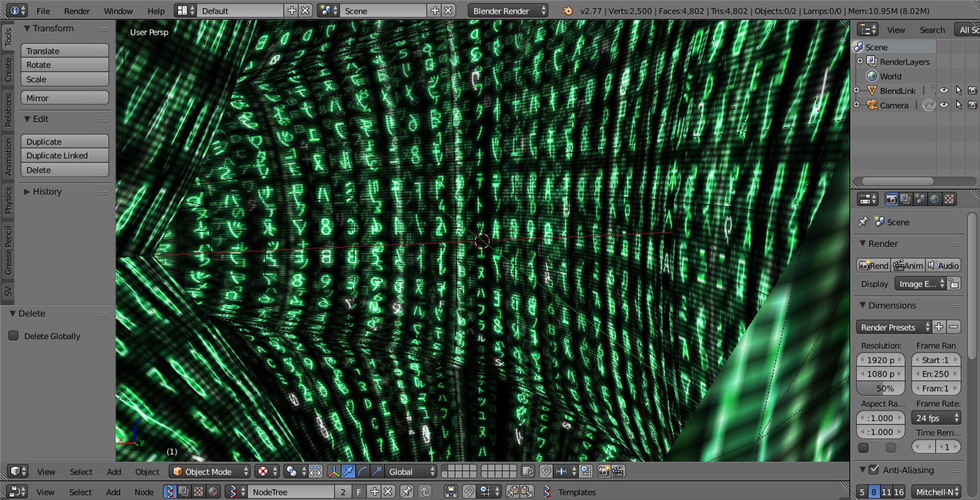Open the Object Mode dropdown
This screenshot has height=500, width=980.
tap(210, 471)
